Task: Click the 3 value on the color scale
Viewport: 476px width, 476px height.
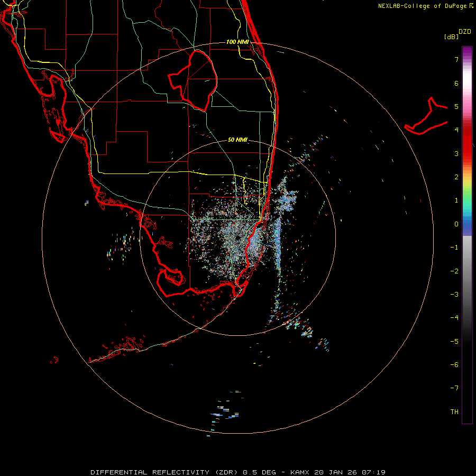Action: 456,153
